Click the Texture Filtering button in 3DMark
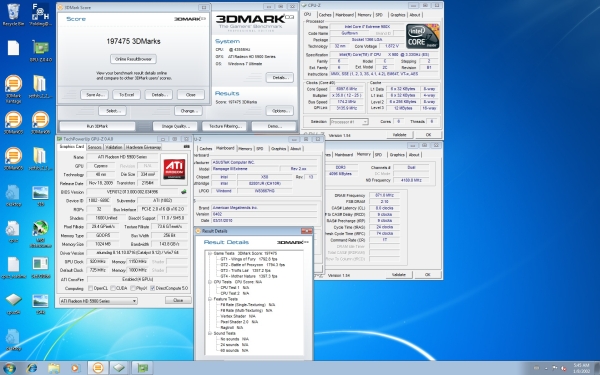Image resolution: width=600 pixels, height=375 pixels. [224, 126]
